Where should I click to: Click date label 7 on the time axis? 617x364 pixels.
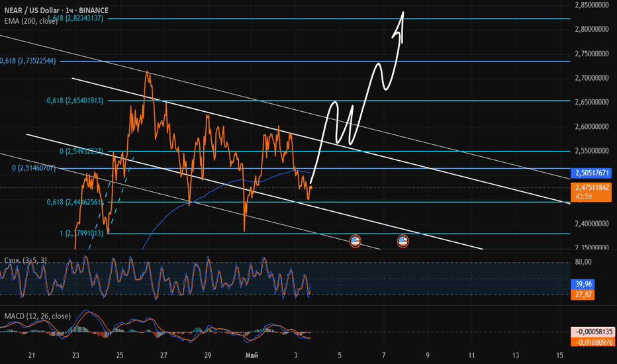tap(384, 355)
